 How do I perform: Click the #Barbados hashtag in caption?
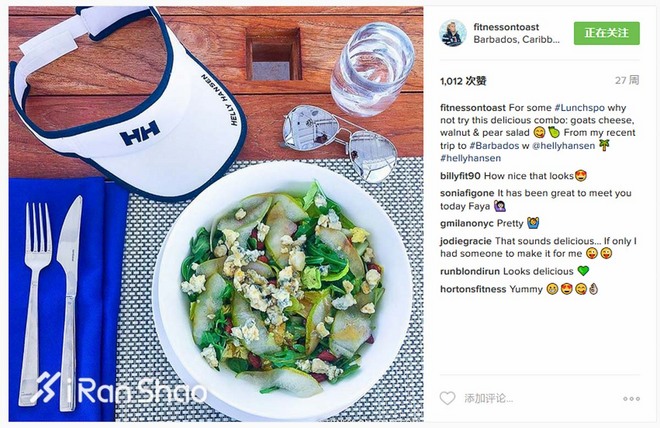494,146
